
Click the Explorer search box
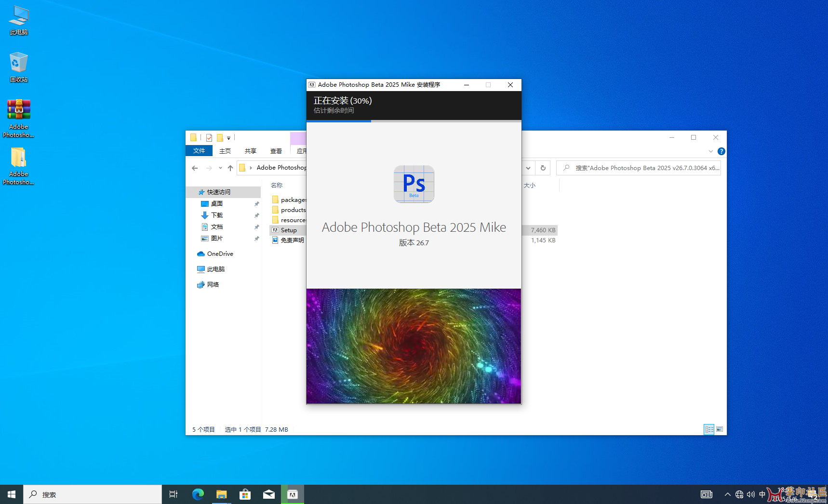[x=639, y=168]
